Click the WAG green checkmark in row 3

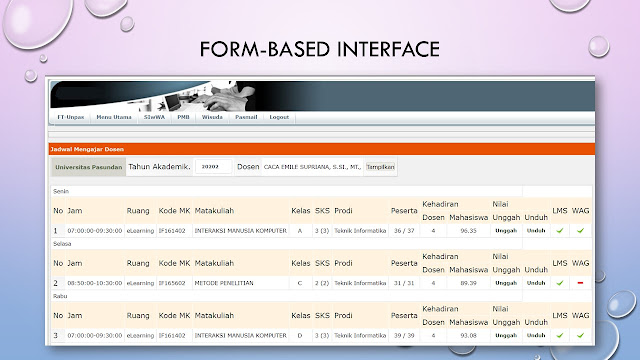(580, 335)
